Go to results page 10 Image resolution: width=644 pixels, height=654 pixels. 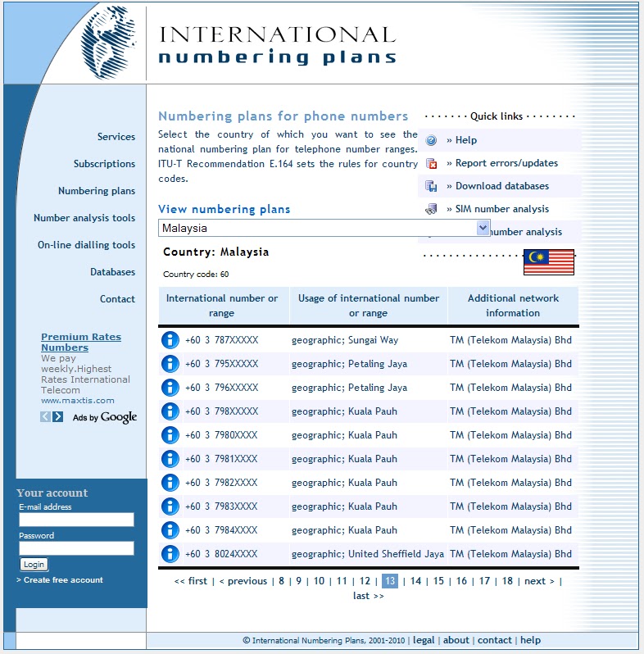click(319, 581)
